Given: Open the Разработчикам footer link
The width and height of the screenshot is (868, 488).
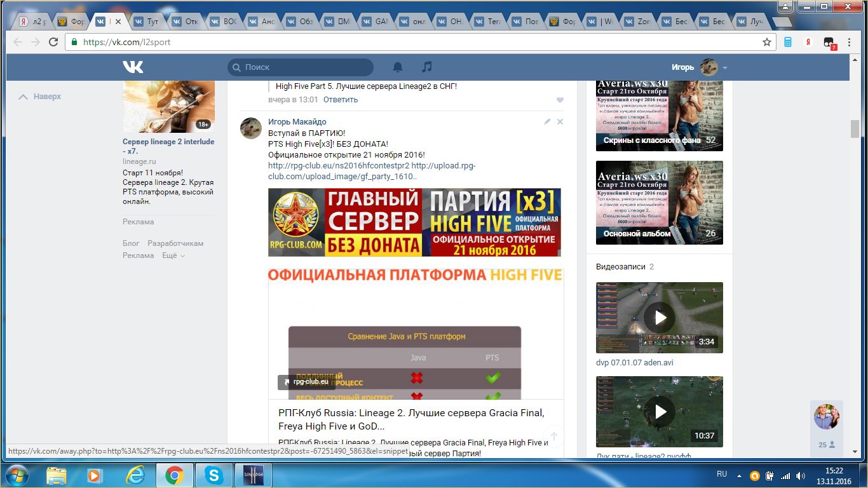Looking at the screenshot, I should pos(175,243).
